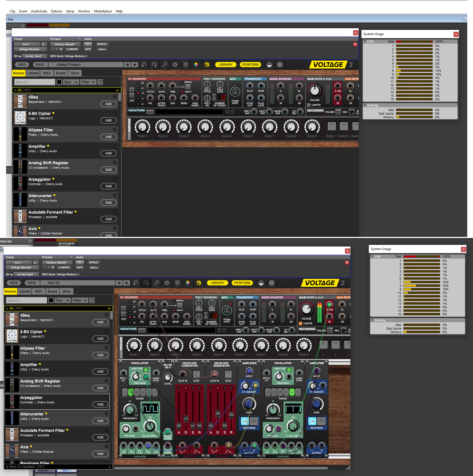The height and width of the screenshot is (476, 473).
Task: Open the settings gear in the Select Preset toolbar
Action: click(175, 64)
